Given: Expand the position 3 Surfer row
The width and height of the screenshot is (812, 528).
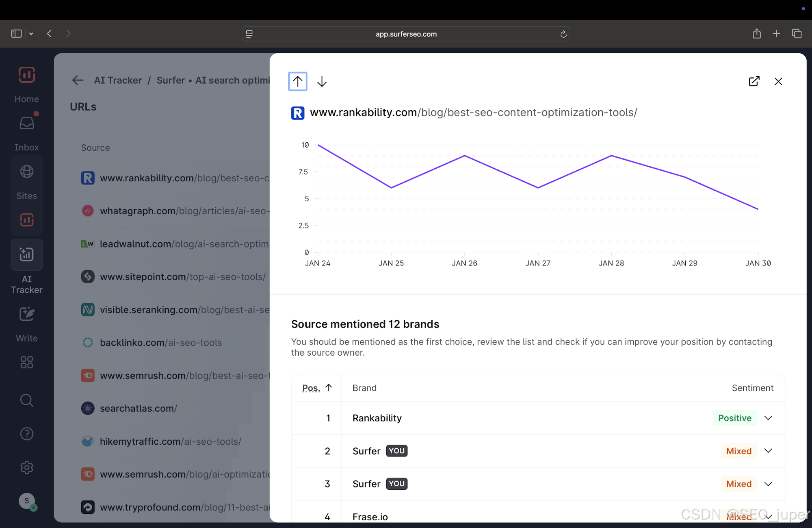Looking at the screenshot, I should tap(768, 484).
